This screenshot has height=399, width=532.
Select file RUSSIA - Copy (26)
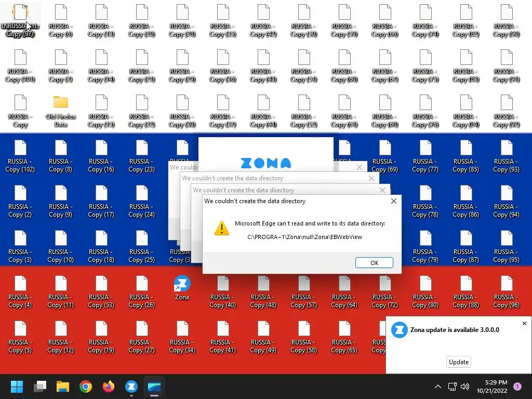pos(142,291)
